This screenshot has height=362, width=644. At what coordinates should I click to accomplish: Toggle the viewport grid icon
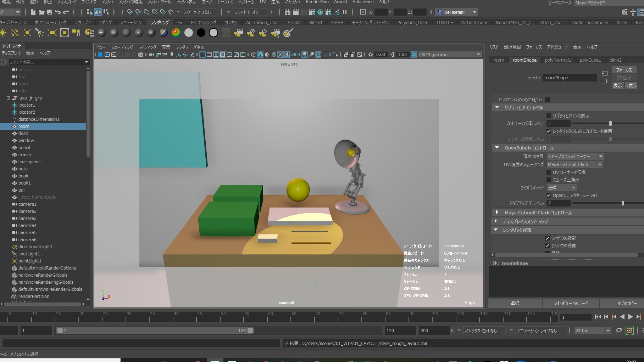click(202, 55)
